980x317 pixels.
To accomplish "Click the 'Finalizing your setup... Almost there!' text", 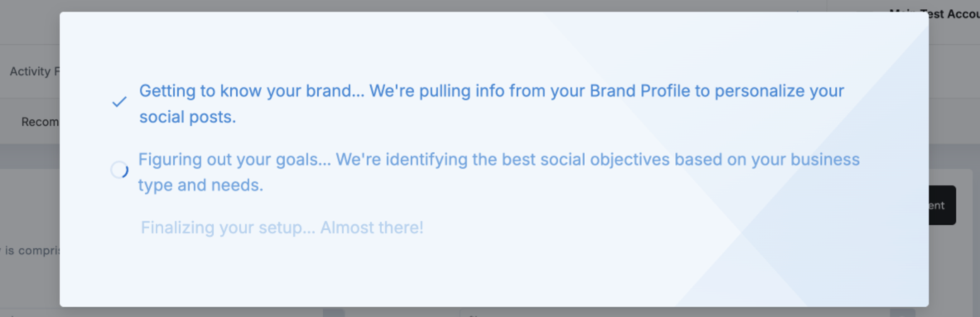I will click(282, 227).
